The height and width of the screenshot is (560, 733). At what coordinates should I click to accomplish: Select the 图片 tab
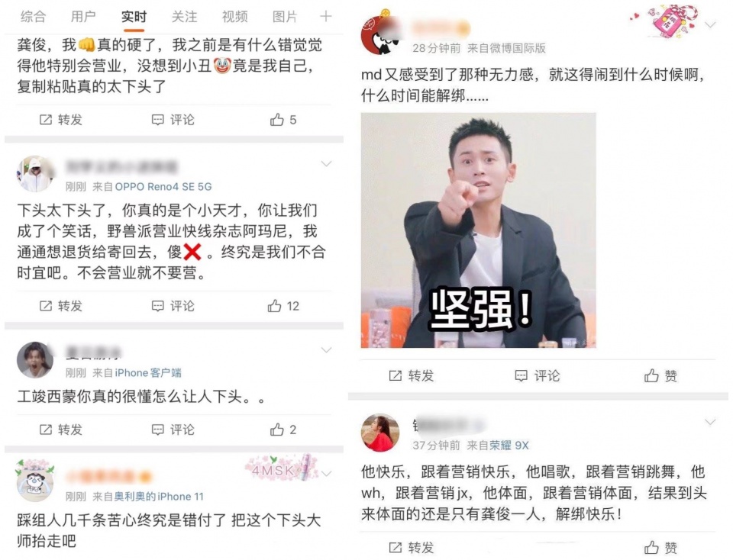pos(285,17)
